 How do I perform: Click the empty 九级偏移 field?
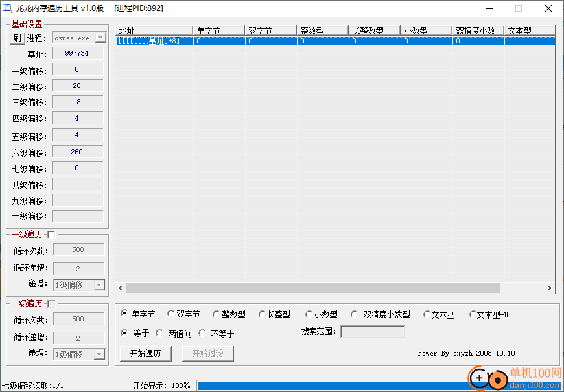(x=77, y=200)
